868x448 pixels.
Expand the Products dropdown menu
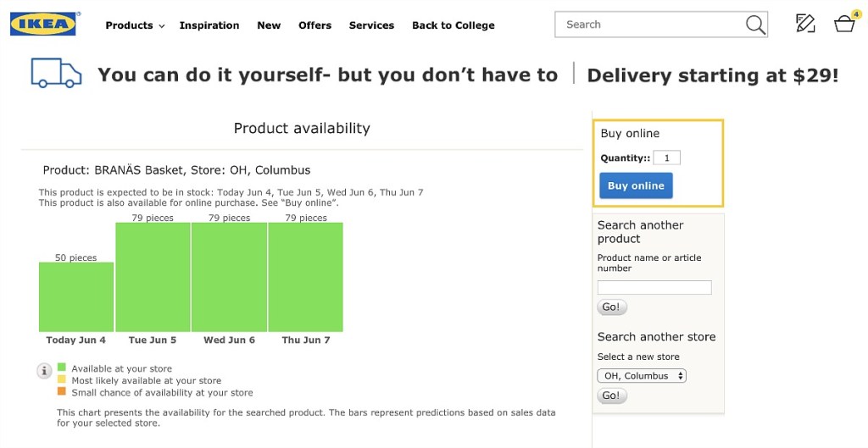[x=135, y=25]
